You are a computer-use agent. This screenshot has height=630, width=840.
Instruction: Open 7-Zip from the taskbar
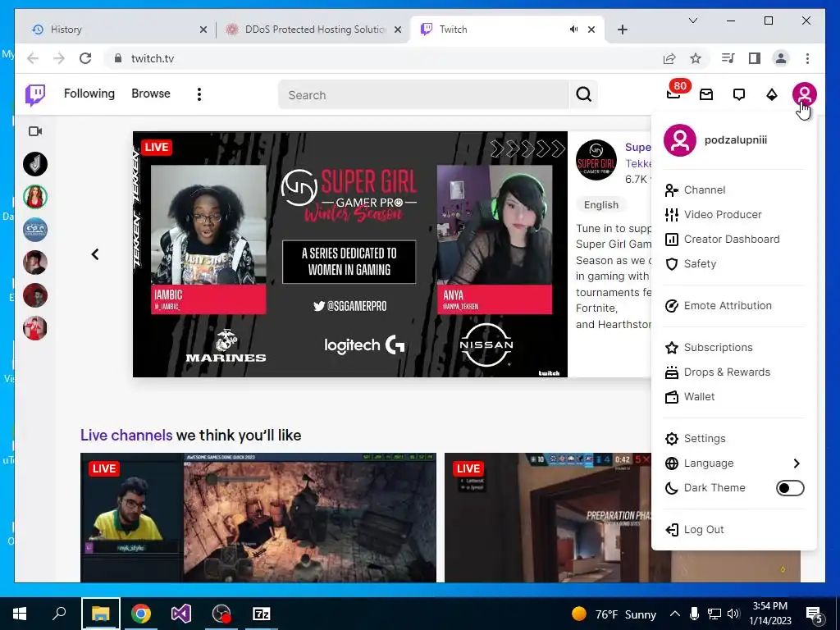262,614
